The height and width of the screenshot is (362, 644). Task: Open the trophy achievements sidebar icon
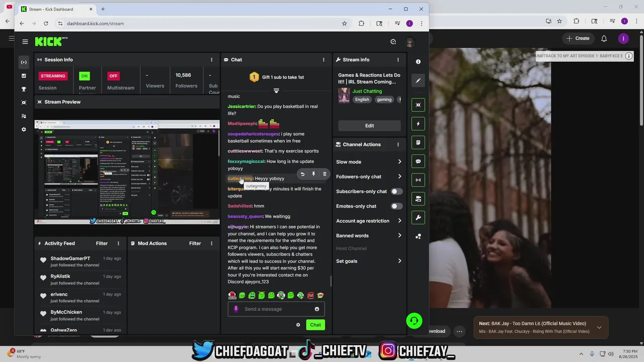pyautogui.click(x=24, y=89)
